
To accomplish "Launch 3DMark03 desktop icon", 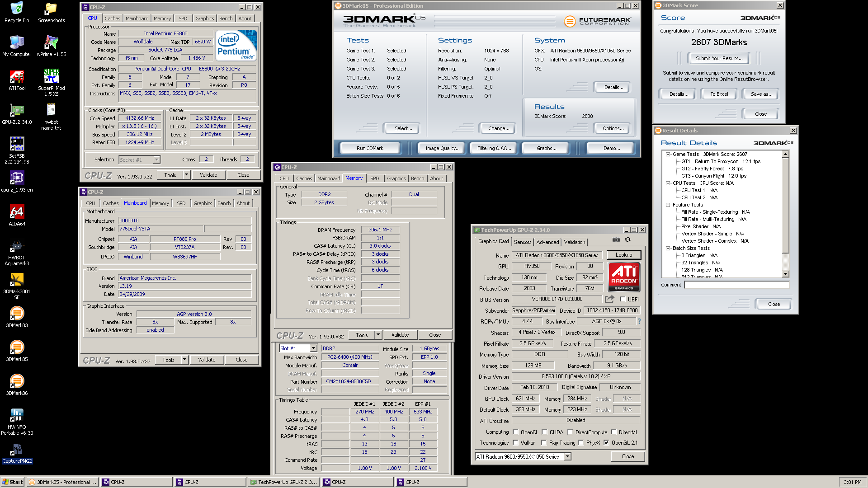I will [17, 317].
